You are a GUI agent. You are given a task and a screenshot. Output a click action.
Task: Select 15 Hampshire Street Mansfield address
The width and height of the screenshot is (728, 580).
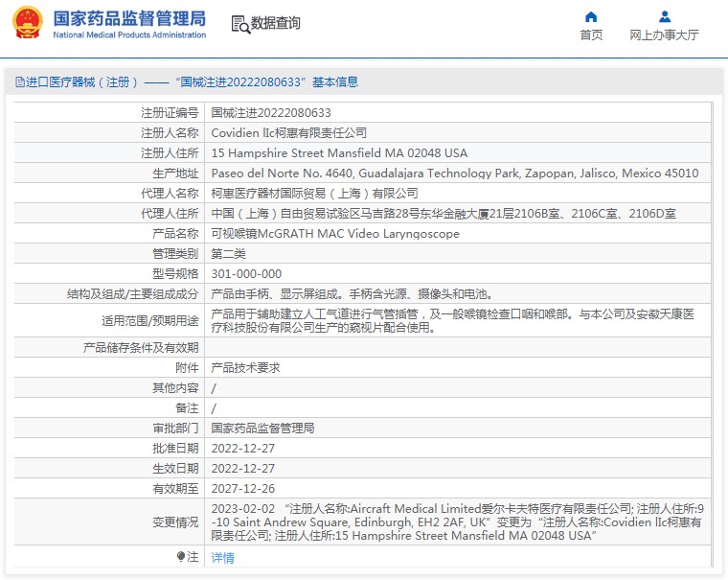coord(339,152)
